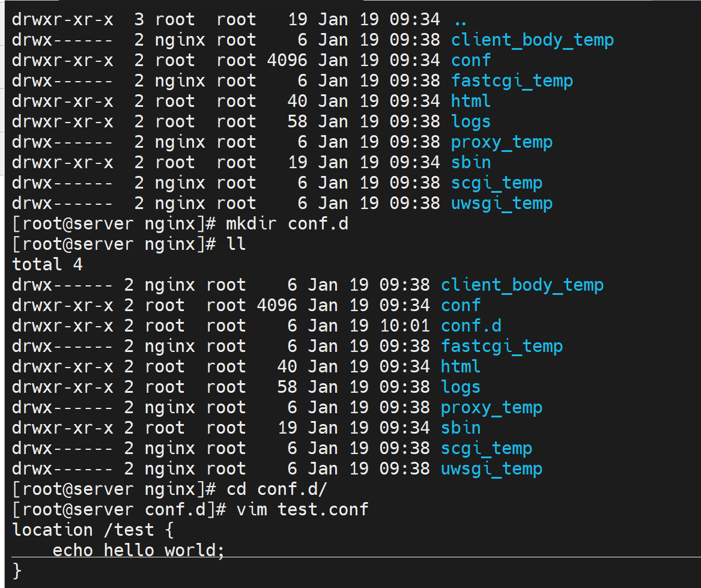Click the 'mkdir conf.d' command text
Viewport: 701px width, 588px height.
(287, 224)
